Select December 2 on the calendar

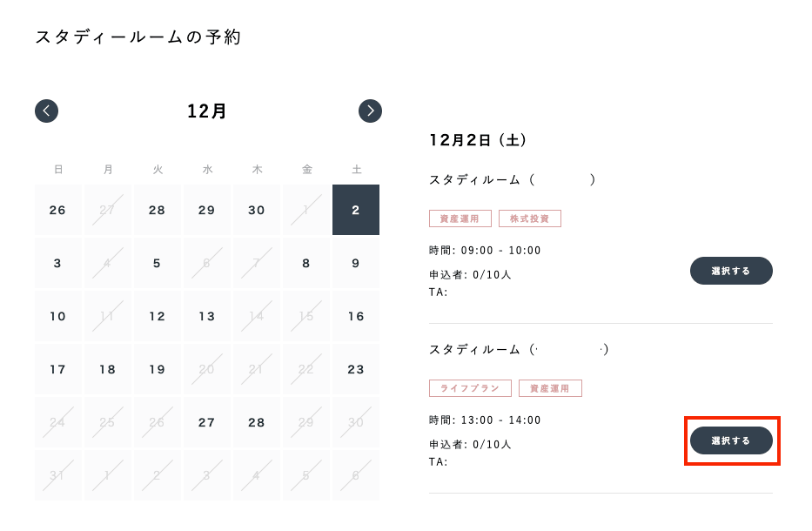click(x=356, y=210)
